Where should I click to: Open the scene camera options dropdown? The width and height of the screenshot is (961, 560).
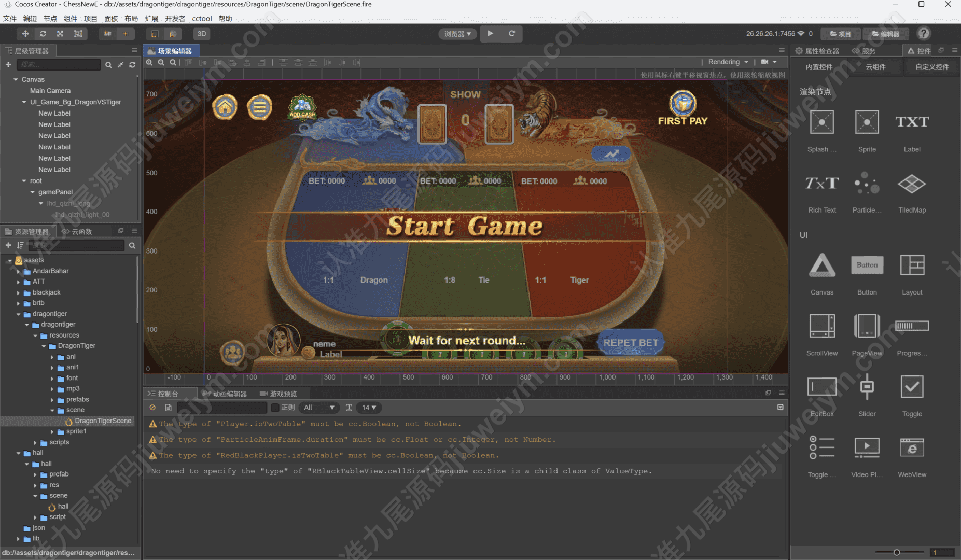(x=769, y=62)
